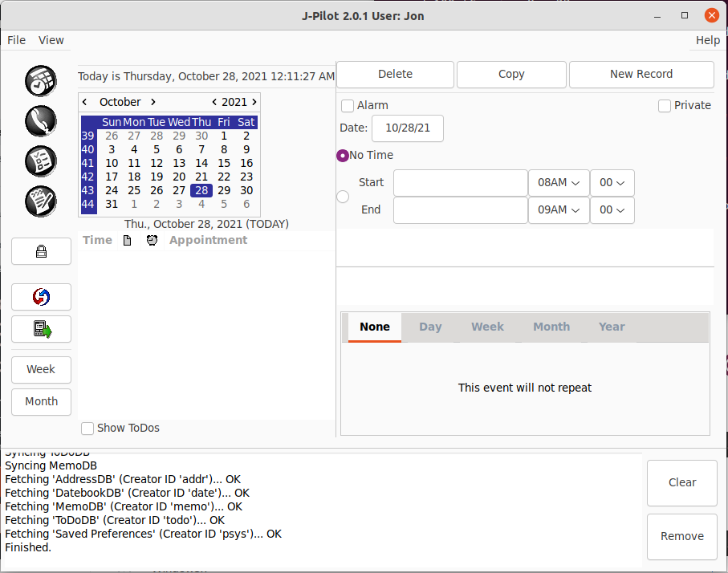Select the No Time radio button
Image resolution: width=728 pixels, height=573 pixels.
(x=343, y=156)
